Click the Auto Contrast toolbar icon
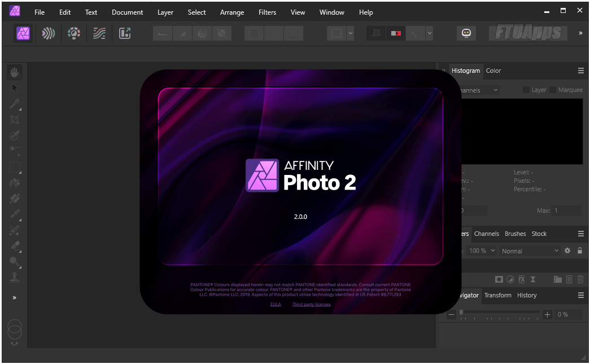The width and height of the screenshot is (590, 364). pyautogui.click(x=182, y=33)
